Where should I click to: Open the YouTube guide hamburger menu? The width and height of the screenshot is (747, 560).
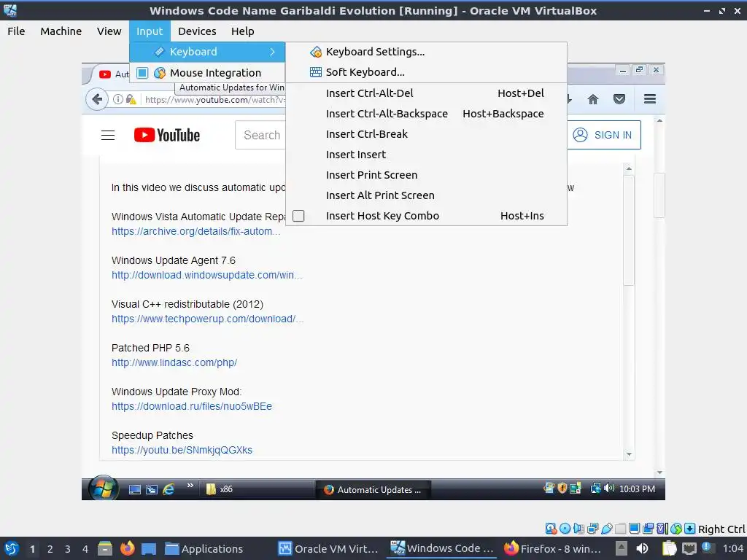[x=108, y=135]
